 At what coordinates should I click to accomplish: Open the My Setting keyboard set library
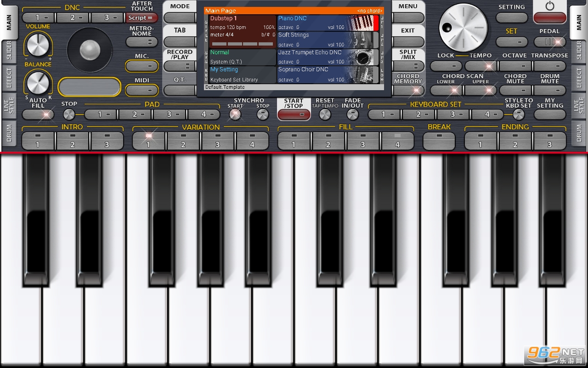tap(242, 75)
